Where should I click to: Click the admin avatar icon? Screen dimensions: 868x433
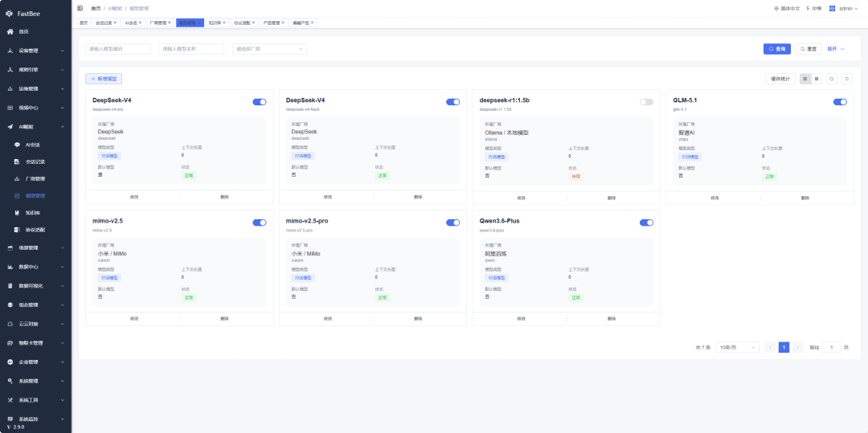(x=832, y=8)
